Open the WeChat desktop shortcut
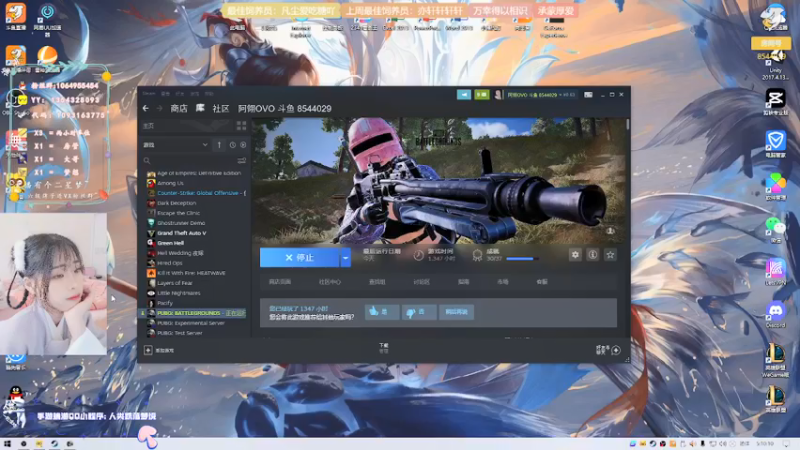Viewport: 800px width, 450px height. (x=776, y=230)
